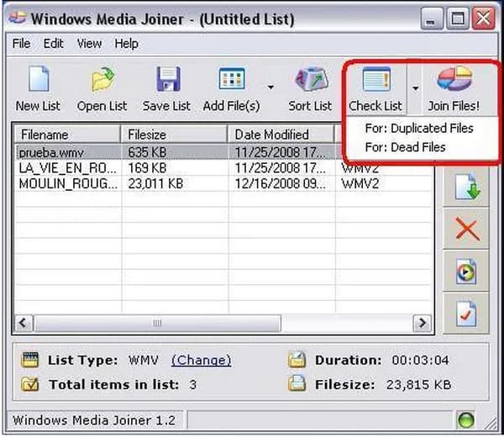Screen dimensions: 504x438
Task: Click the (Change) list type link
Action: pyautogui.click(x=202, y=360)
